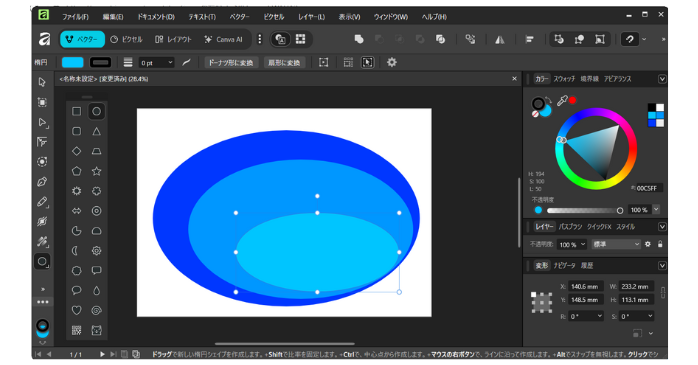Swap stroke and fill color selector
The height and width of the screenshot is (365, 698).
click(549, 101)
